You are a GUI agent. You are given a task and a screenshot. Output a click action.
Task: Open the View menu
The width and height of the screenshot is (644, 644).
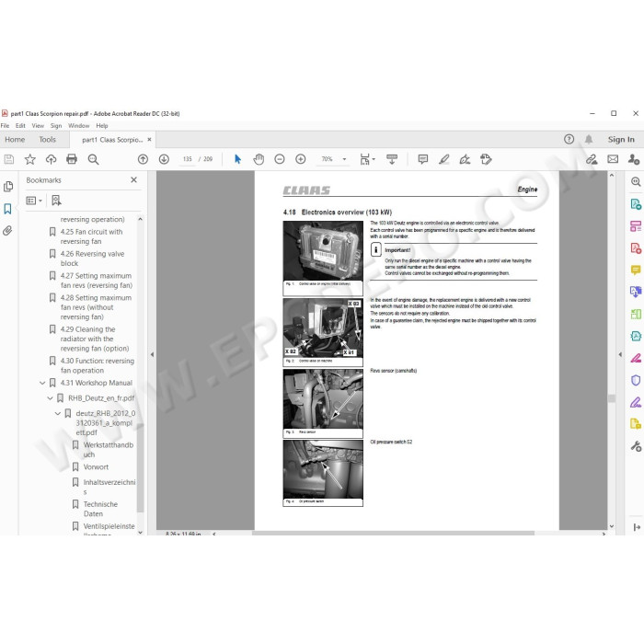coord(38,126)
